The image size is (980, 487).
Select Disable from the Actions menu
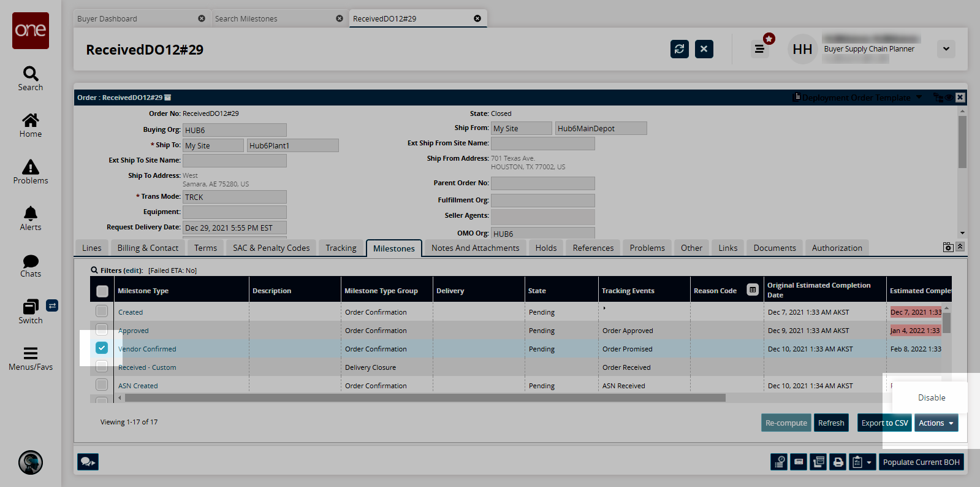(x=931, y=397)
